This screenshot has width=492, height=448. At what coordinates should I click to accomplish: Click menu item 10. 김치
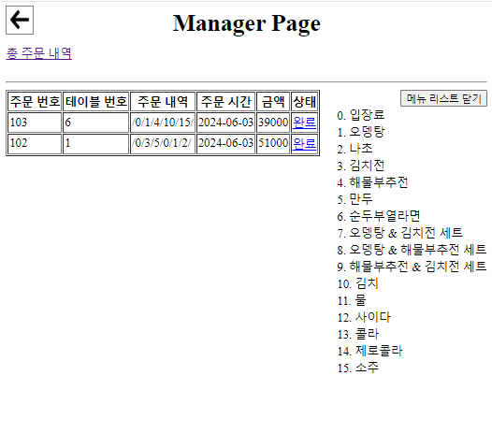357,283
